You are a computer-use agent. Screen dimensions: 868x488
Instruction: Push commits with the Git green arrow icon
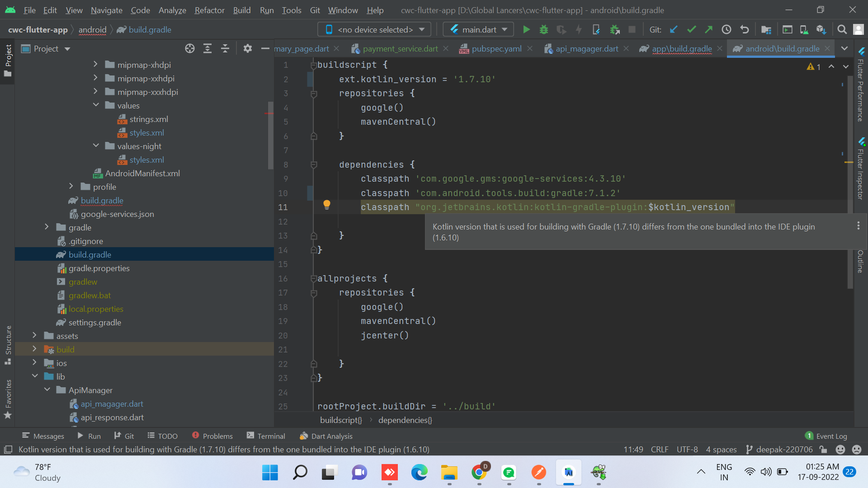pos(709,30)
